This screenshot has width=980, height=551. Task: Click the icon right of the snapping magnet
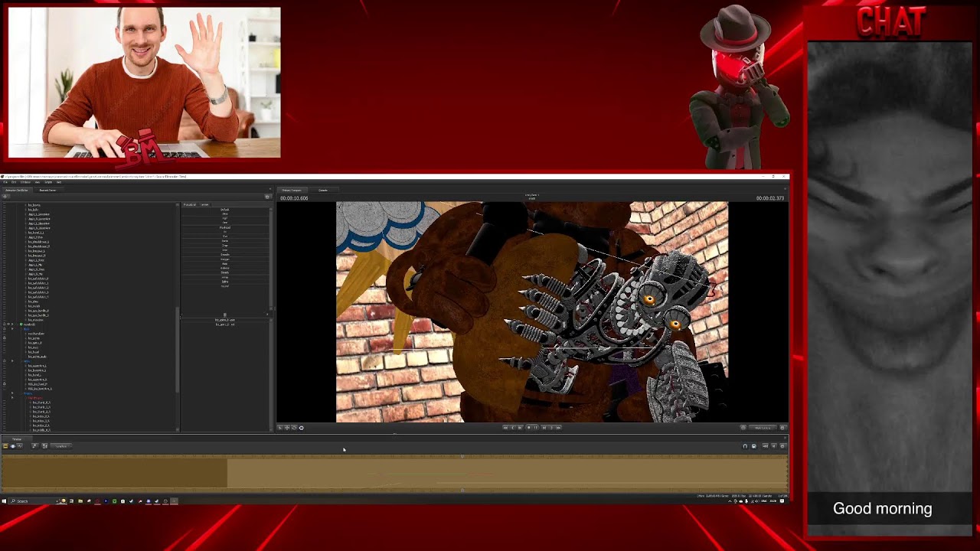(x=753, y=446)
